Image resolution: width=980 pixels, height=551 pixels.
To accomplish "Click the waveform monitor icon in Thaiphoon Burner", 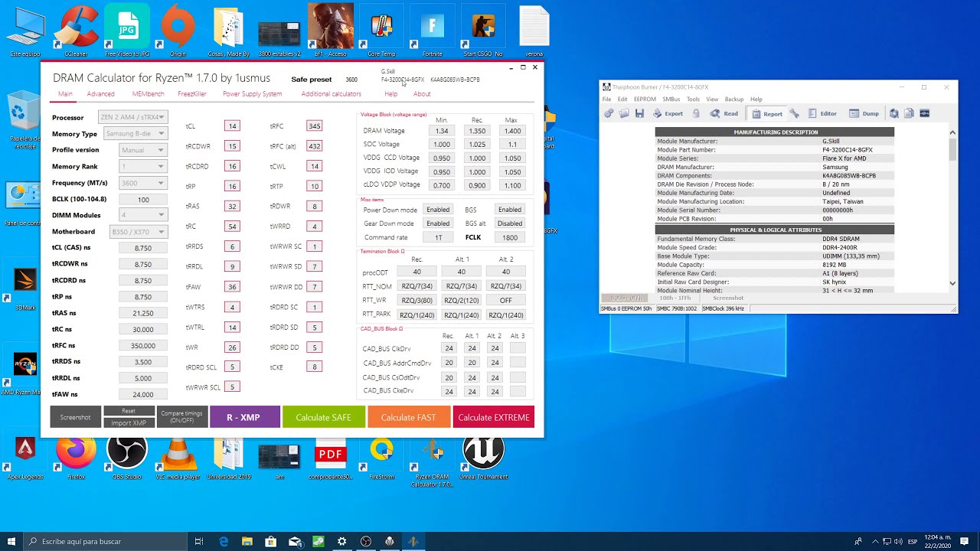I will 924,113.
